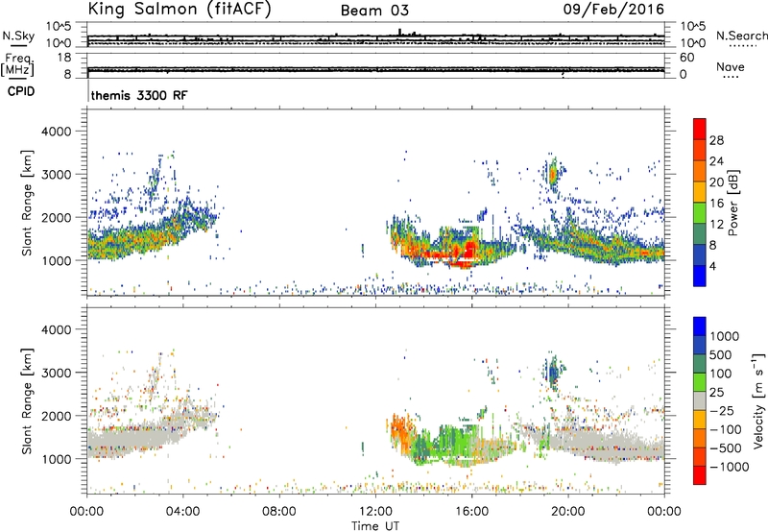Click the "Freq. [MHz]" axis label

tap(17, 64)
